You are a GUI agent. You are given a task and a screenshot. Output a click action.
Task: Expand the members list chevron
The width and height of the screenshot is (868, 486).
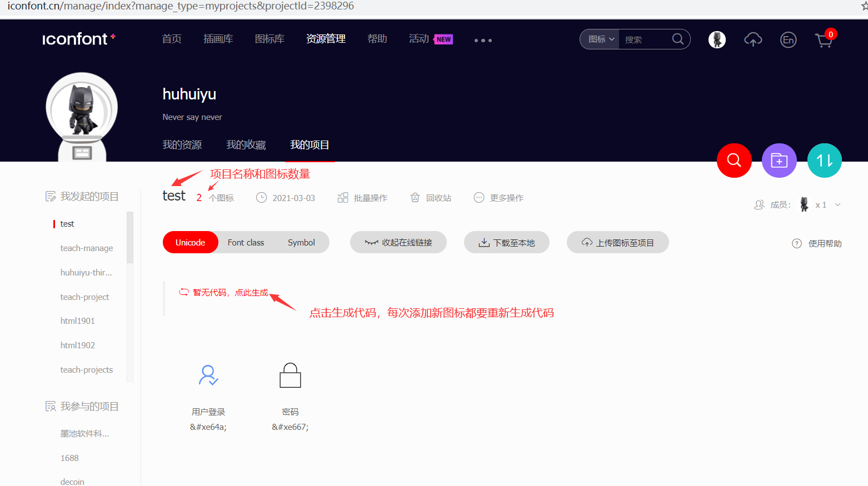point(837,205)
